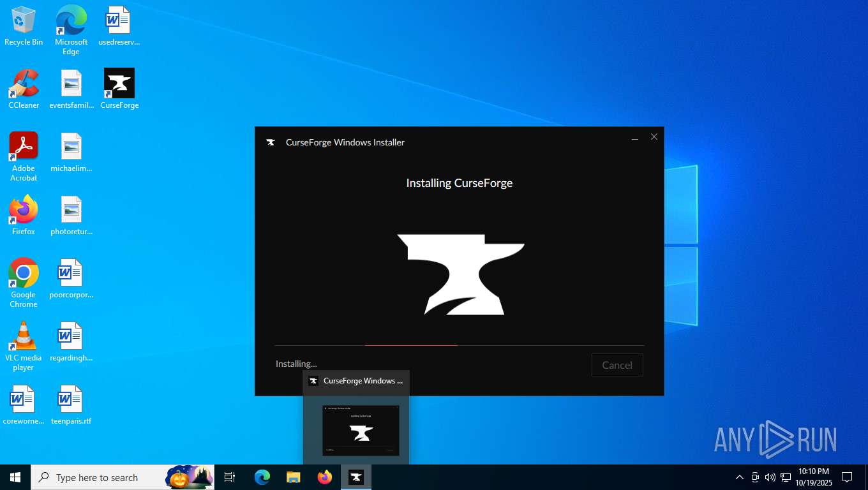Viewport: 868px width, 490px height.
Task: Click the Installing... status text
Action: (296, 364)
